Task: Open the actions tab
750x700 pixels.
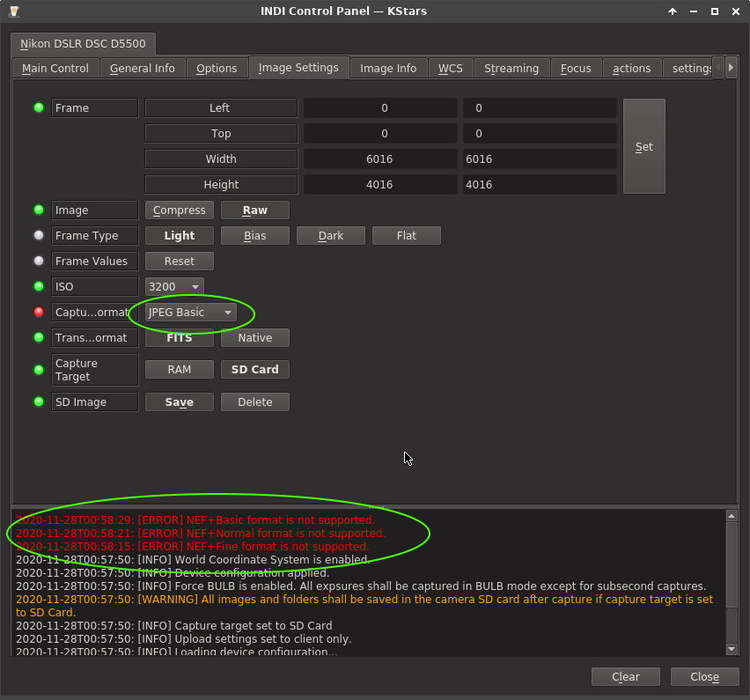Action: [631, 69]
